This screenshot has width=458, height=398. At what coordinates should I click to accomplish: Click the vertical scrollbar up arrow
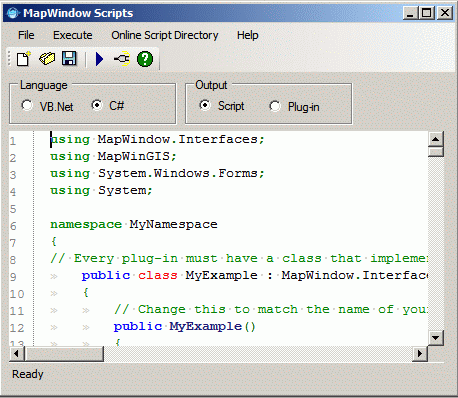point(435,139)
